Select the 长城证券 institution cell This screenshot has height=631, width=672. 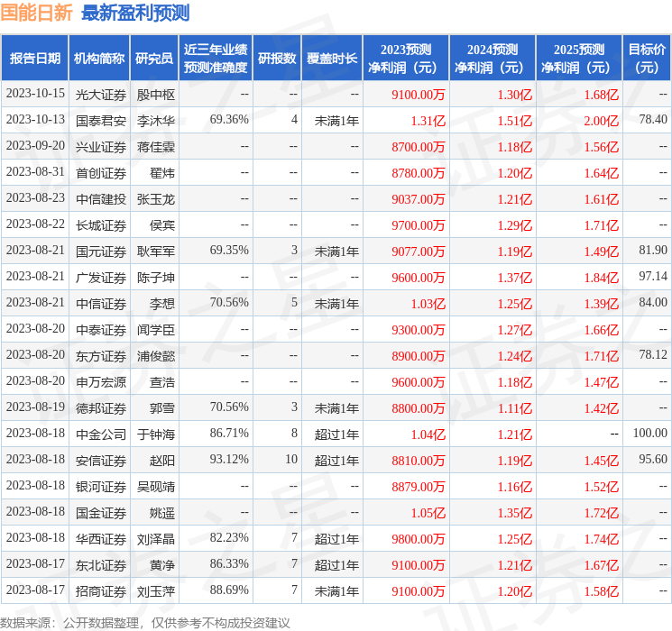point(101,225)
